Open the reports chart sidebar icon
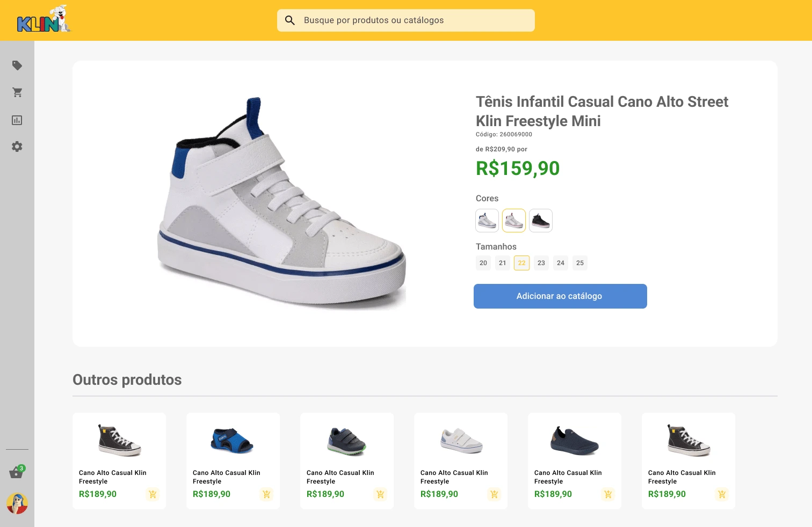Screen dimensions: 812x527 coord(17,120)
